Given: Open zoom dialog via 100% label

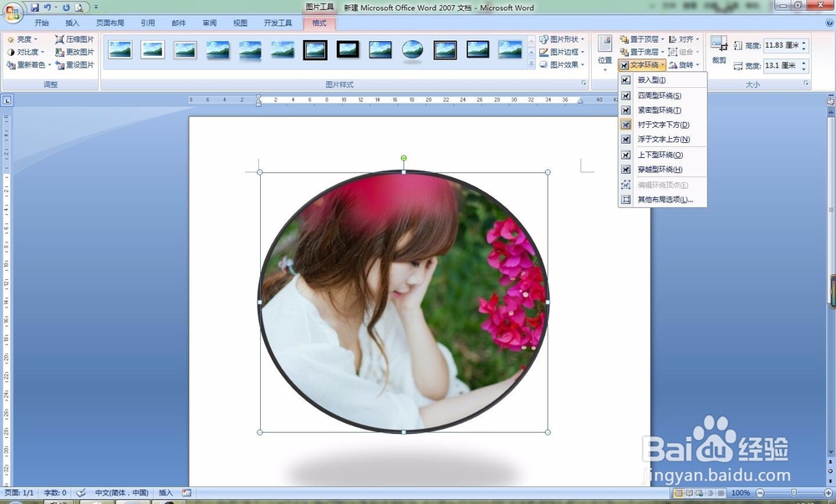Looking at the screenshot, I should click(x=740, y=493).
